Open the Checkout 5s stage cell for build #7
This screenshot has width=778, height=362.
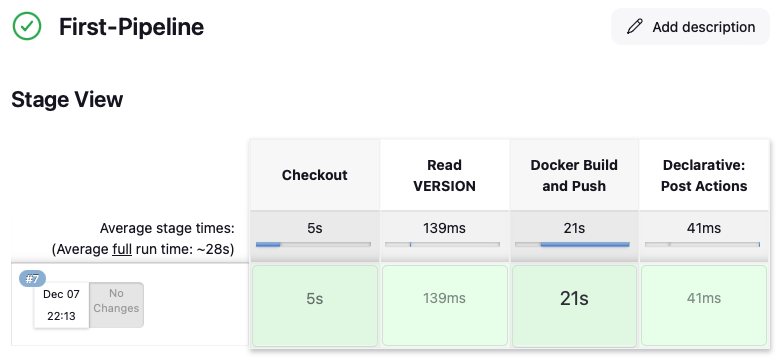point(315,305)
